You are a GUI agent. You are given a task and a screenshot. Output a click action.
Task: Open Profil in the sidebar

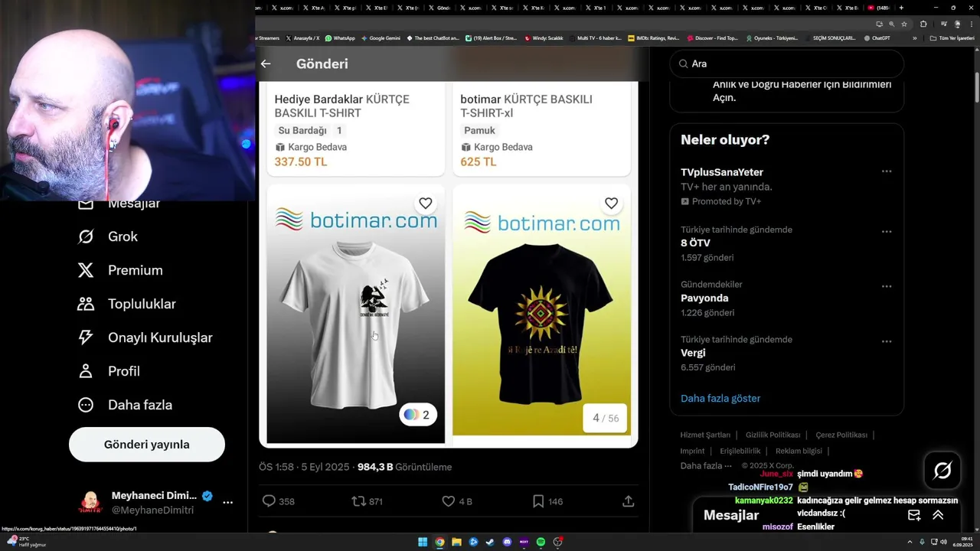click(x=109, y=371)
